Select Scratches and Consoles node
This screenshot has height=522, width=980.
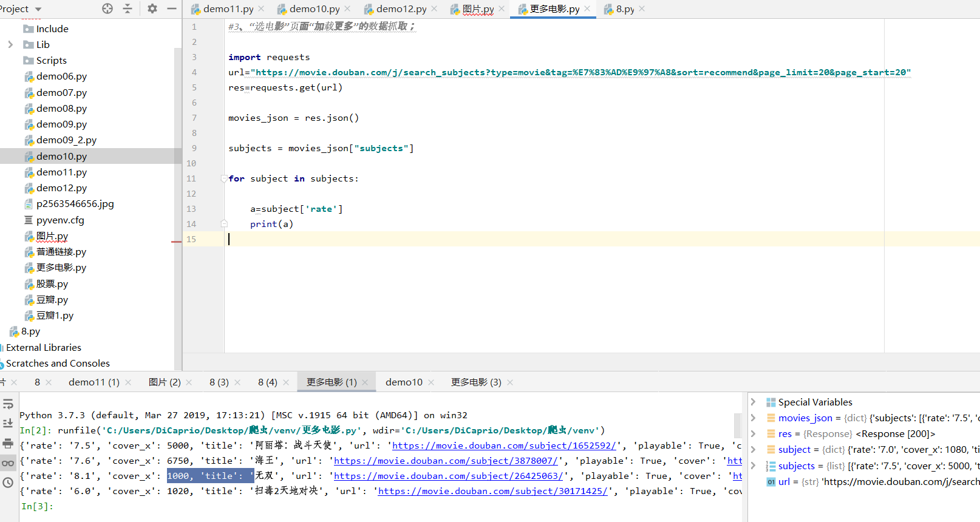(x=58, y=363)
